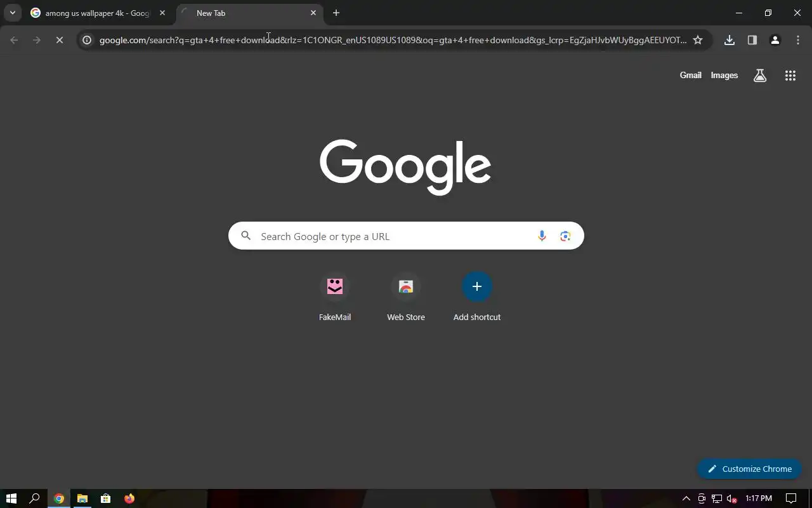
Task: Open network status tray icon
Action: [717, 498]
